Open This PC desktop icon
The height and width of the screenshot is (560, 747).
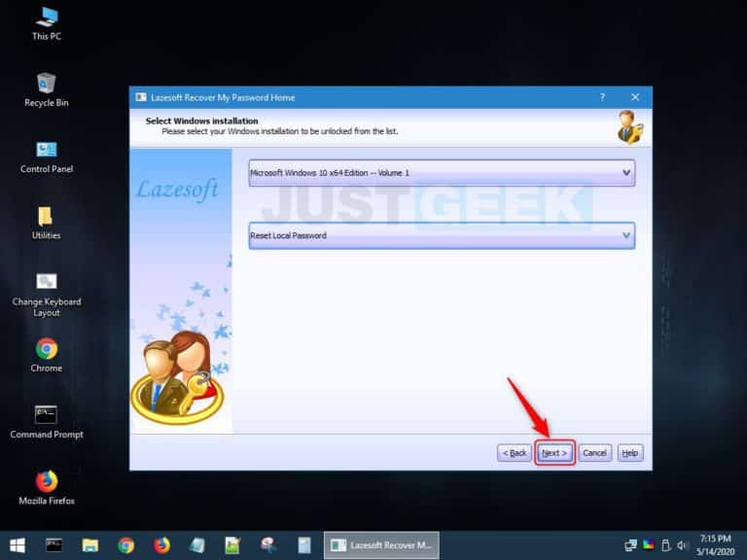coord(47,23)
